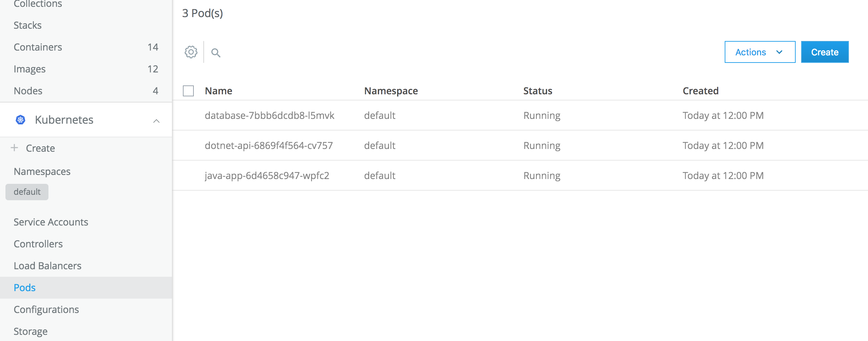Click the Running status of java-app pod
Screen dimensions: 868x341
pos(542,176)
